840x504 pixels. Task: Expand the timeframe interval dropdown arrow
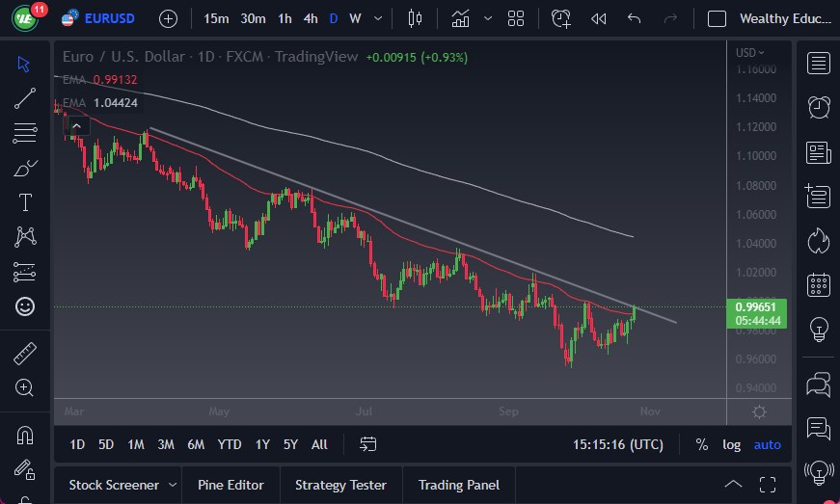[x=377, y=18]
